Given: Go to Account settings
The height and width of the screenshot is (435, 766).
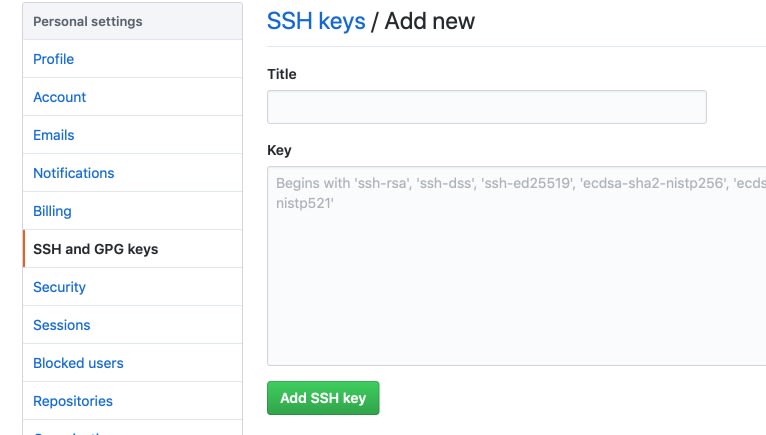Looking at the screenshot, I should coord(59,97).
